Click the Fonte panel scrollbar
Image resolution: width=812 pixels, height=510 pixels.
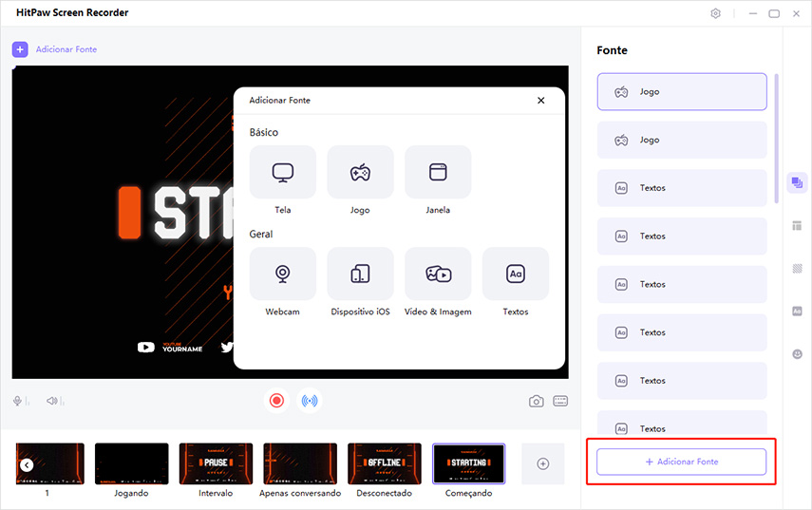776,139
